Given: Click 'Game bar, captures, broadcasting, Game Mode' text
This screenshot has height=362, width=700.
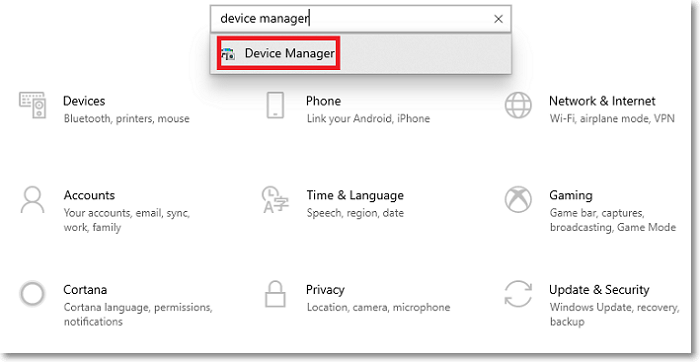Looking at the screenshot, I should tap(613, 220).
